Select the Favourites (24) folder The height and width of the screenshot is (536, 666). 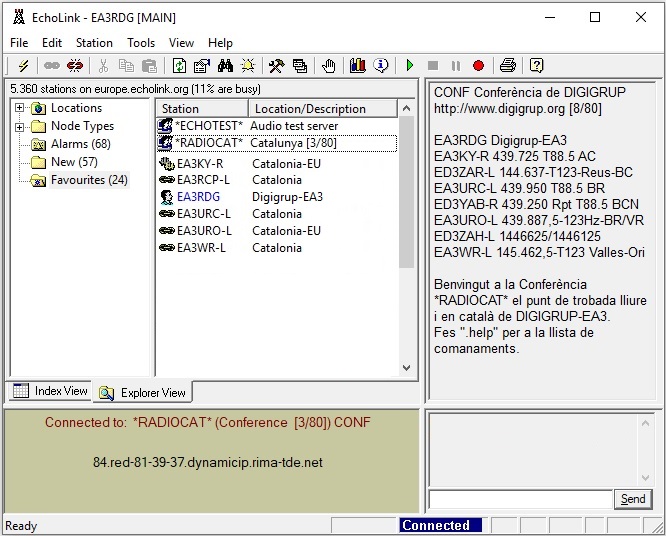point(89,180)
